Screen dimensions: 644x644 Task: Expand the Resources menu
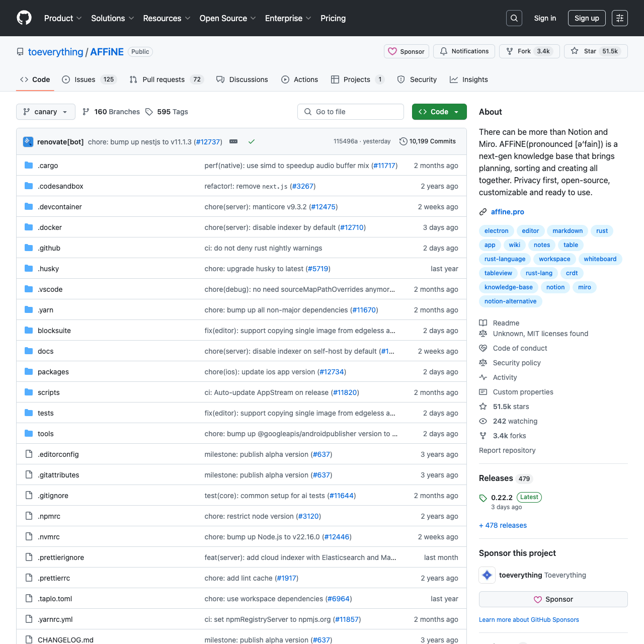point(167,18)
